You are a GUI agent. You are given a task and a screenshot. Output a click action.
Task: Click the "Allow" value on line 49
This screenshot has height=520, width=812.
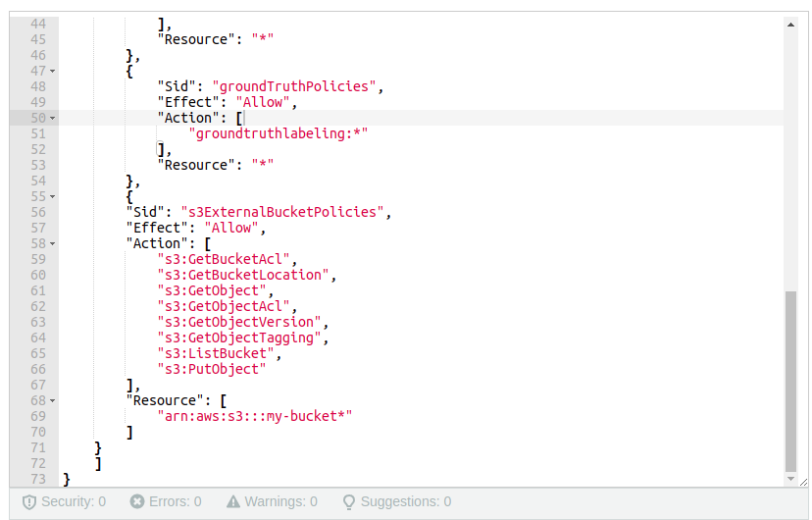[263, 103]
